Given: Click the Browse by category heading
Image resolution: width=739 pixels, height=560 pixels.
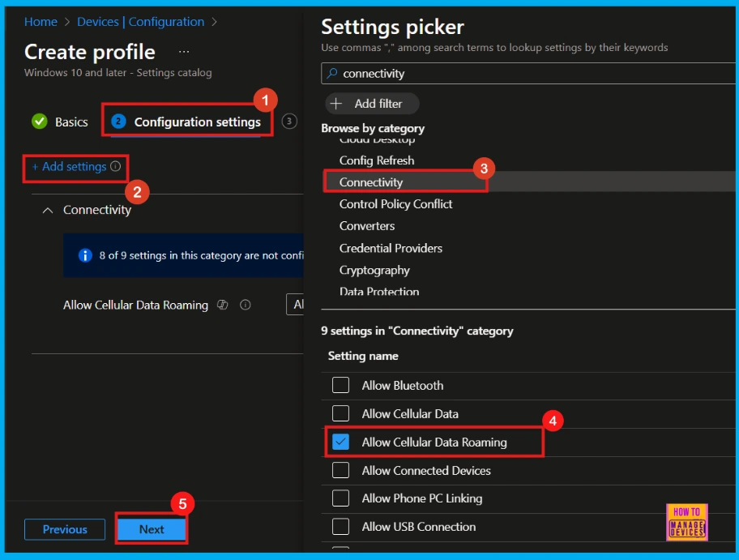Looking at the screenshot, I should point(373,128).
